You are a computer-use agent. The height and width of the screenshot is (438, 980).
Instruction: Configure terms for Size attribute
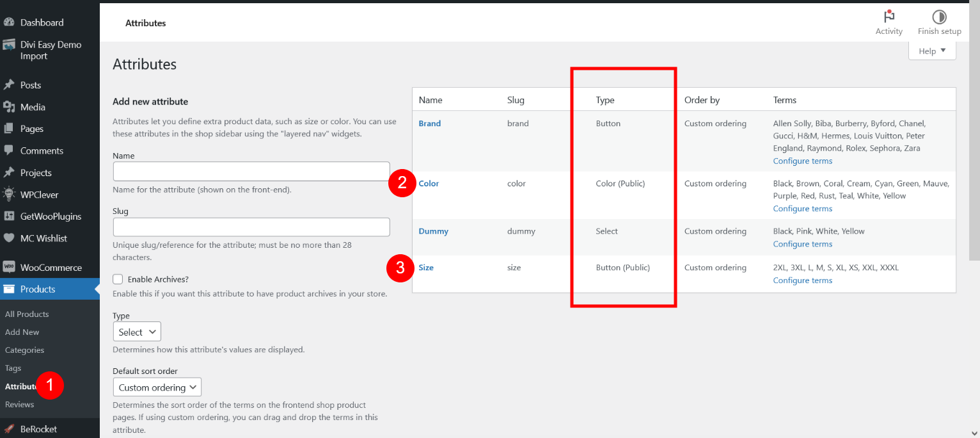coord(803,280)
